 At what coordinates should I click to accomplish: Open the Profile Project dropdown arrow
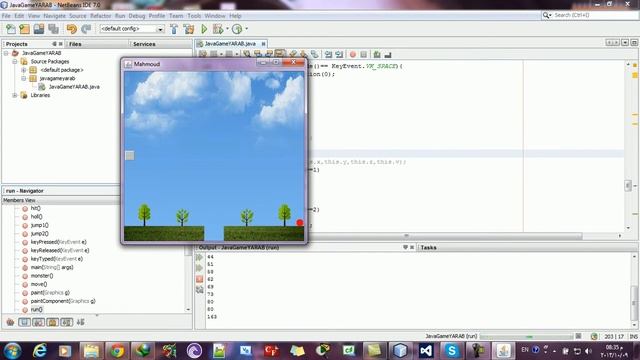point(246,29)
